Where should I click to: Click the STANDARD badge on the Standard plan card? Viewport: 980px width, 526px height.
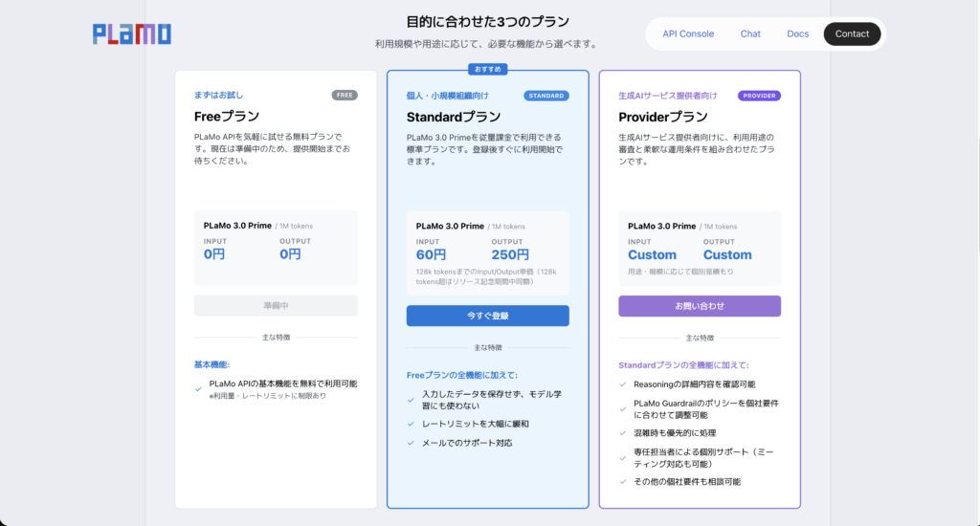click(x=546, y=96)
